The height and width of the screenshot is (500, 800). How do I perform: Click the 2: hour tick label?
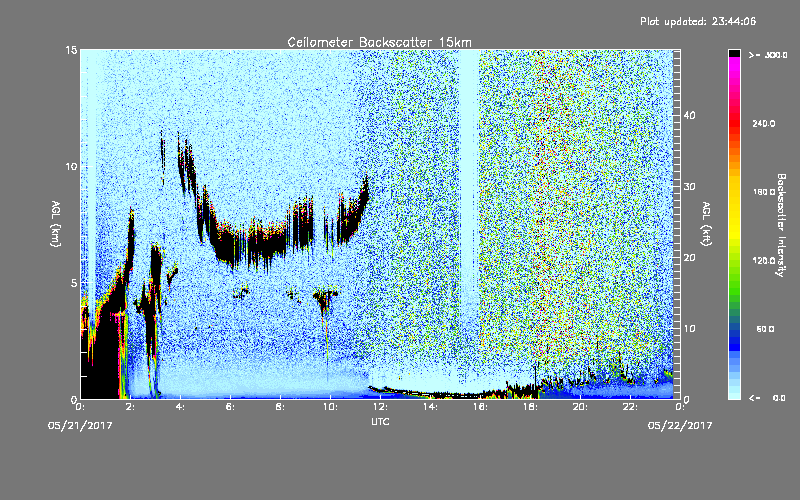[130, 407]
